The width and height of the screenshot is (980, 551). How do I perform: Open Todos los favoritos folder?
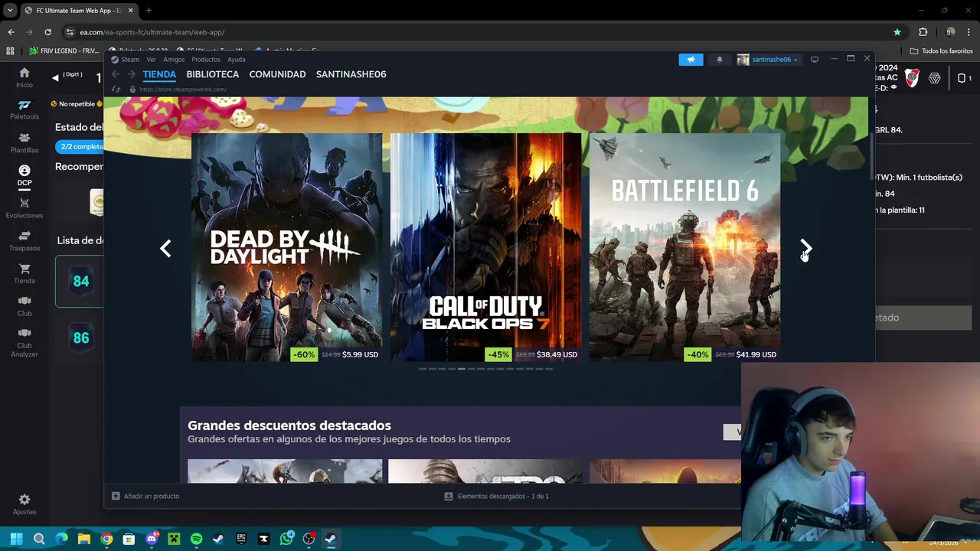tap(941, 51)
